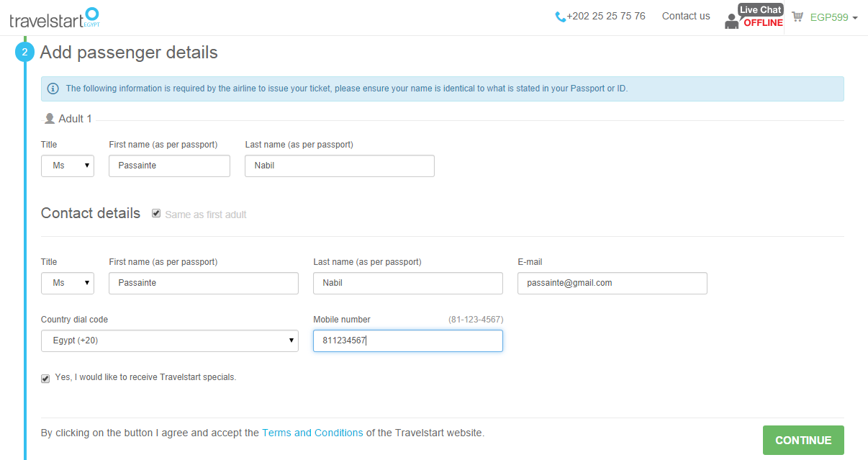Click the Mobile number input field
Screen dimensions: 868x460
408,341
